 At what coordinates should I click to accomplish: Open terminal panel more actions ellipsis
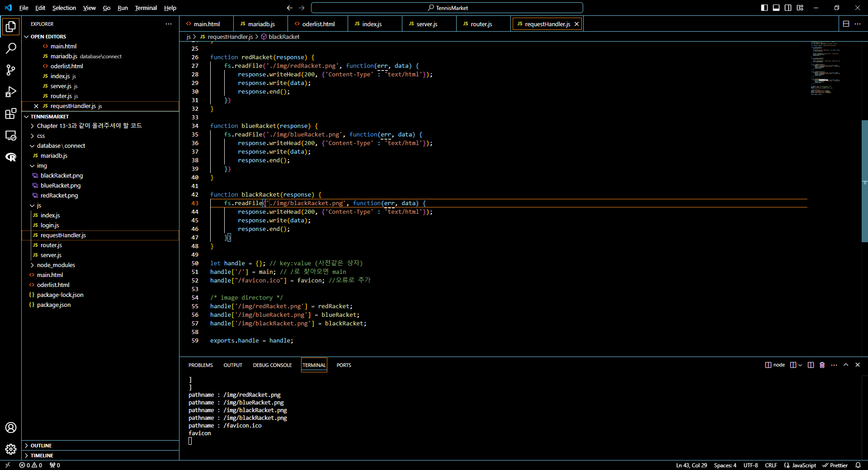834,365
